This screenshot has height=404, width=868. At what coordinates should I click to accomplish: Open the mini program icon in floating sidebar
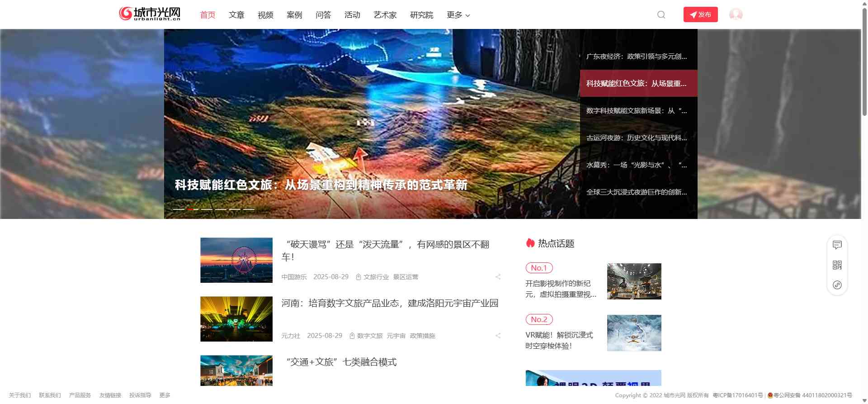837,285
